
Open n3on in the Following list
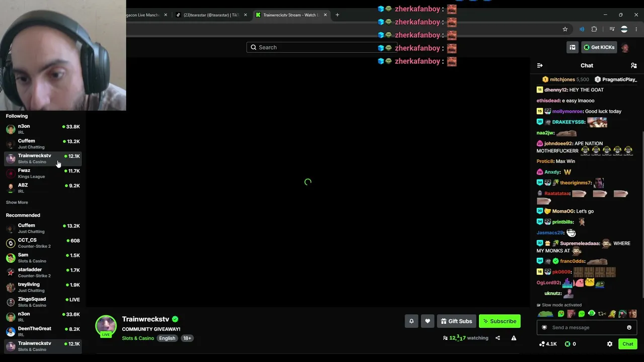(43, 129)
